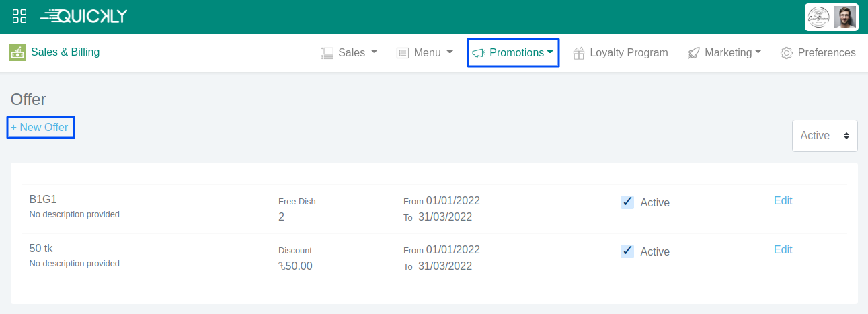The width and height of the screenshot is (868, 314).
Task: Click the ৳50.00 discount amount
Action: pyautogui.click(x=295, y=266)
